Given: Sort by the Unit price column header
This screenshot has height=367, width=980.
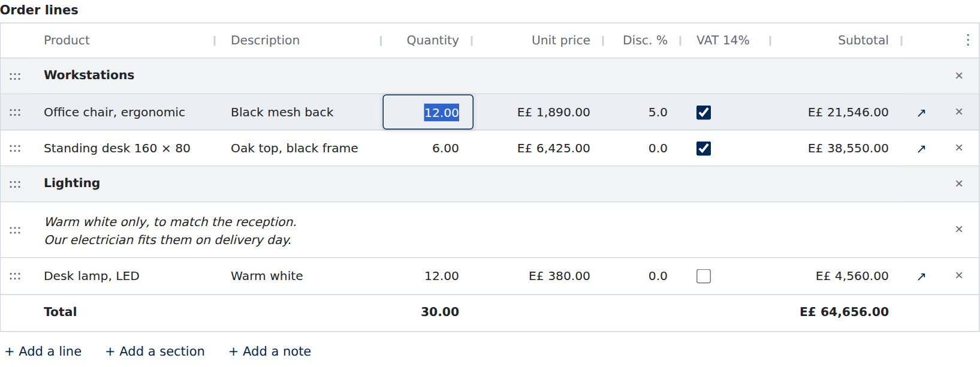Looking at the screenshot, I should click(x=561, y=40).
